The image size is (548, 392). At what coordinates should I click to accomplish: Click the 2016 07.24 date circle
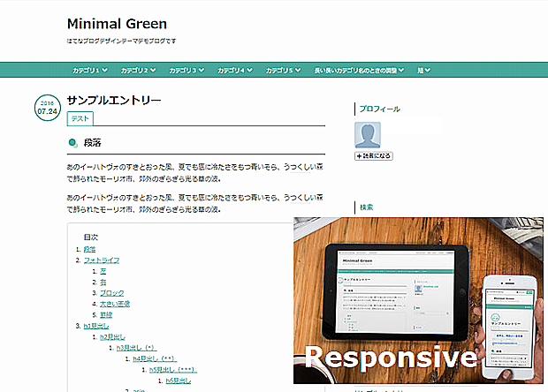47,108
